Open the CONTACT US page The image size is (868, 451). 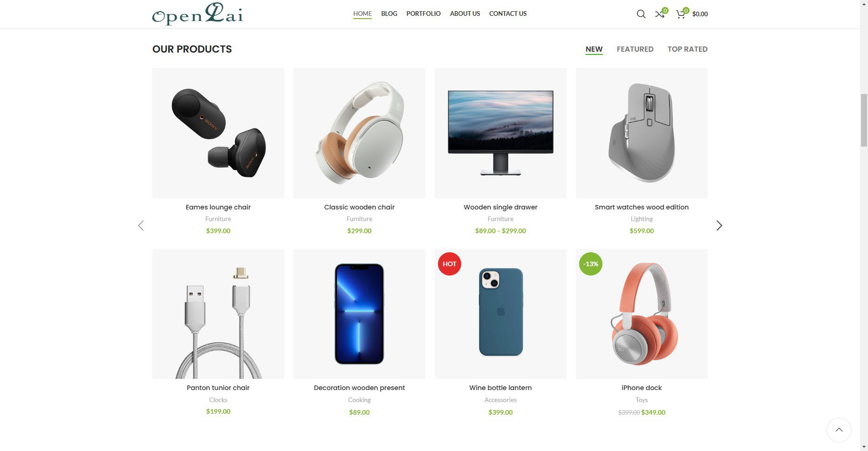coord(508,13)
